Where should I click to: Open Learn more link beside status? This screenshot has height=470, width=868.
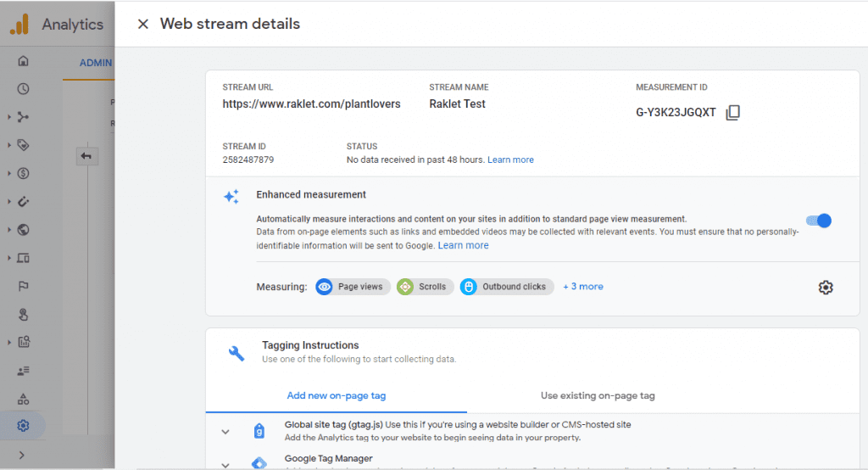click(x=510, y=159)
